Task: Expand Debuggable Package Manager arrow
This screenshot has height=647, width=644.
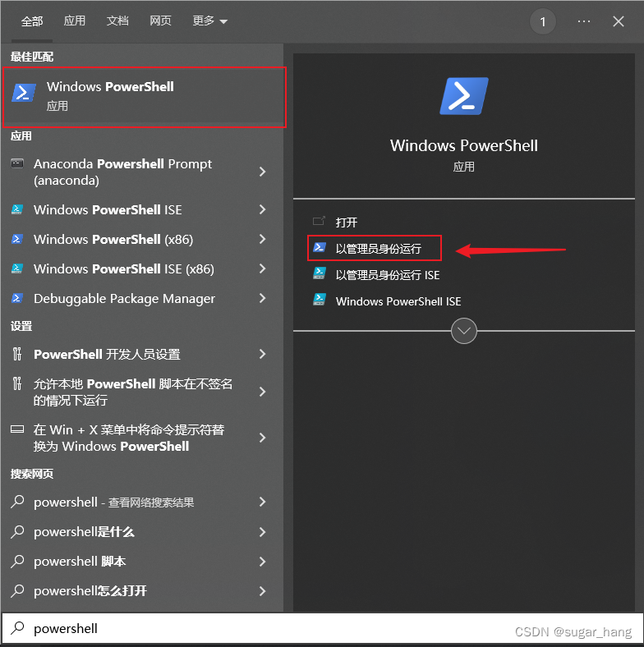Action: (x=262, y=298)
